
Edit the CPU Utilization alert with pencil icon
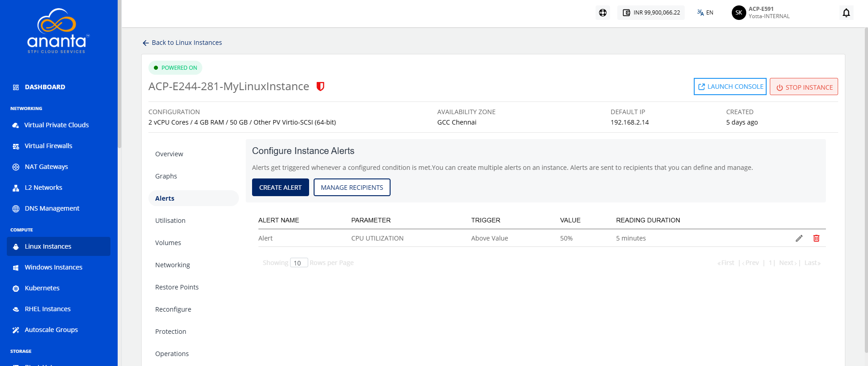click(799, 238)
